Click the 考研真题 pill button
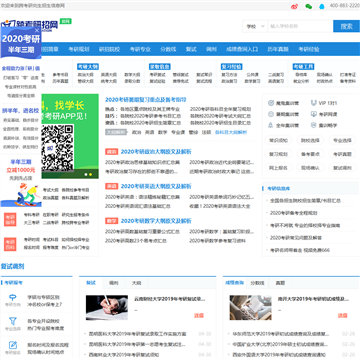 tap(342, 154)
